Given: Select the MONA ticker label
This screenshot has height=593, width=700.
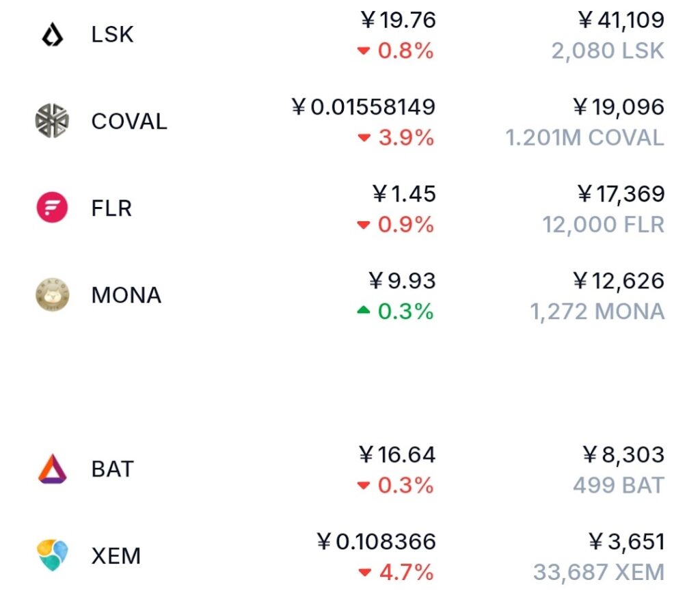Looking at the screenshot, I should 126,295.
